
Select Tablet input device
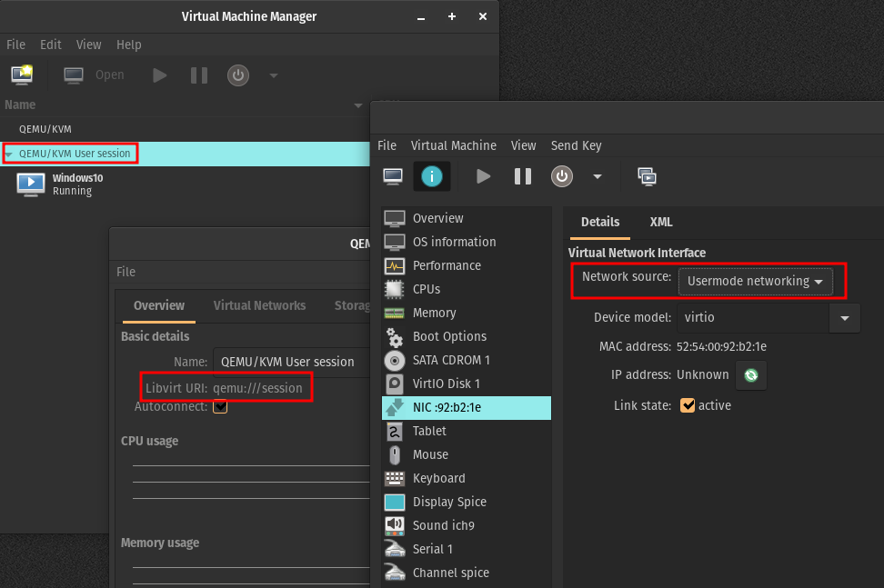point(467,431)
